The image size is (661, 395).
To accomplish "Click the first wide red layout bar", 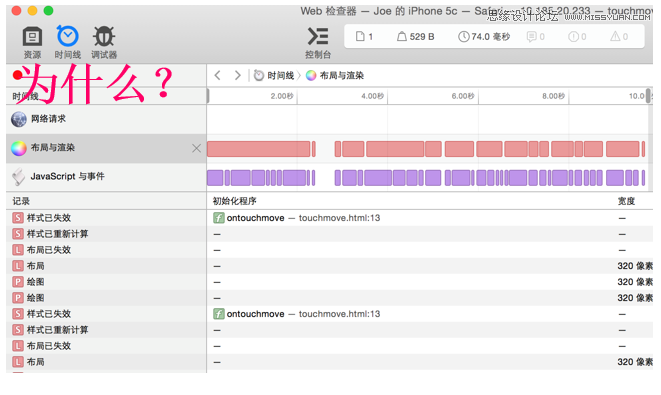I will pyautogui.click(x=258, y=149).
